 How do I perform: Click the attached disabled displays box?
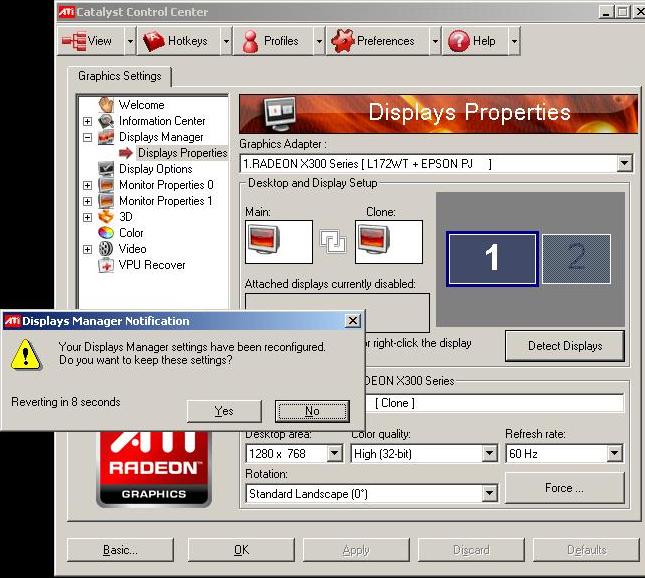click(x=337, y=313)
